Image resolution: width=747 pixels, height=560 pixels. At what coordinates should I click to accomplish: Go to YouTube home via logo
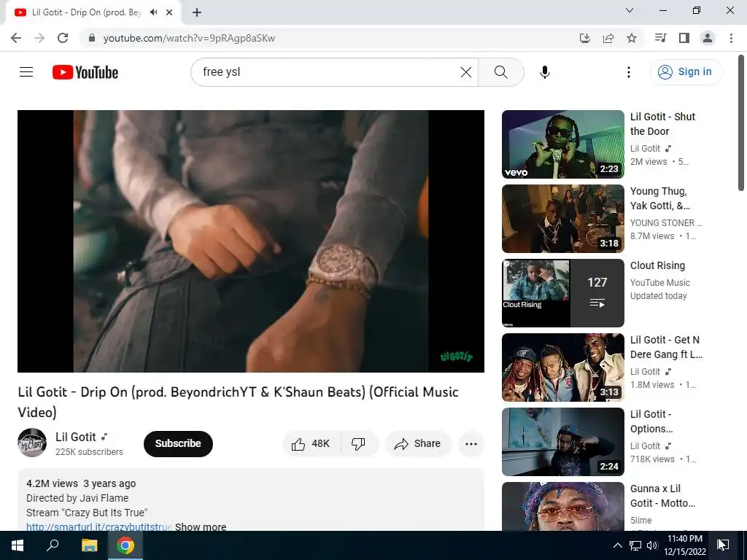tap(85, 72)
